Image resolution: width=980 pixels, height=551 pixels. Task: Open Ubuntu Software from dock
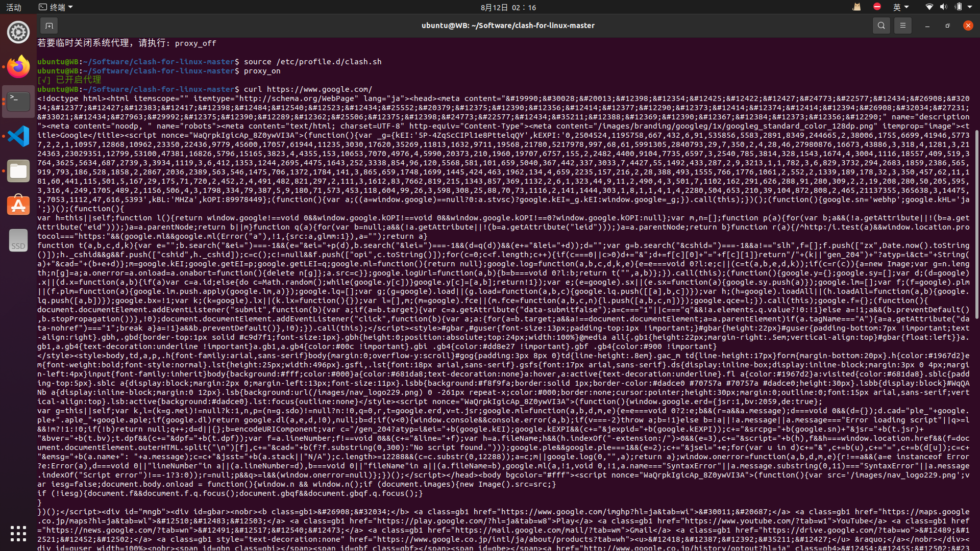pyautogui.click(x=18, y=205)
